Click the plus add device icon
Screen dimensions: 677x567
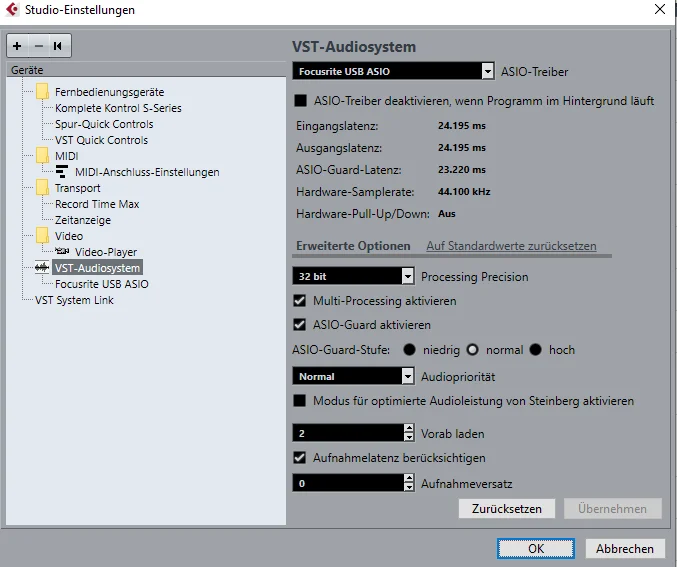[17, 46]
